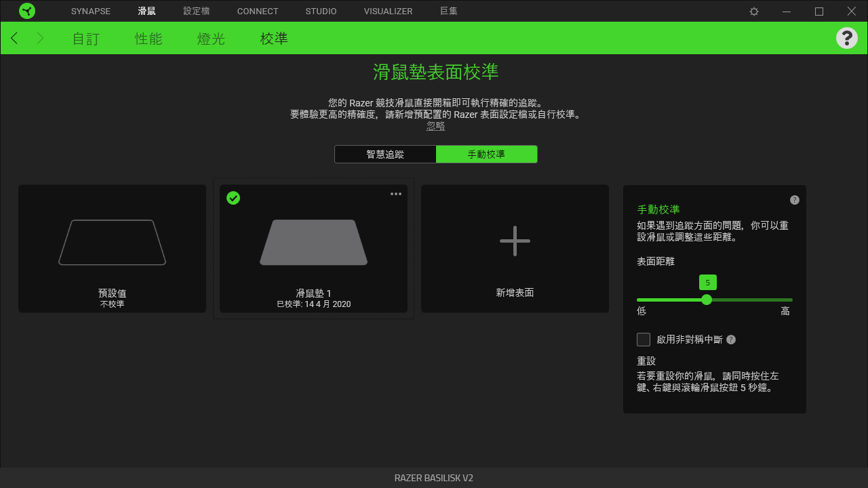The width and height of the screenshot is (868, 488).
Task: Open the 巨集 tab
Action: click(448, 12)
